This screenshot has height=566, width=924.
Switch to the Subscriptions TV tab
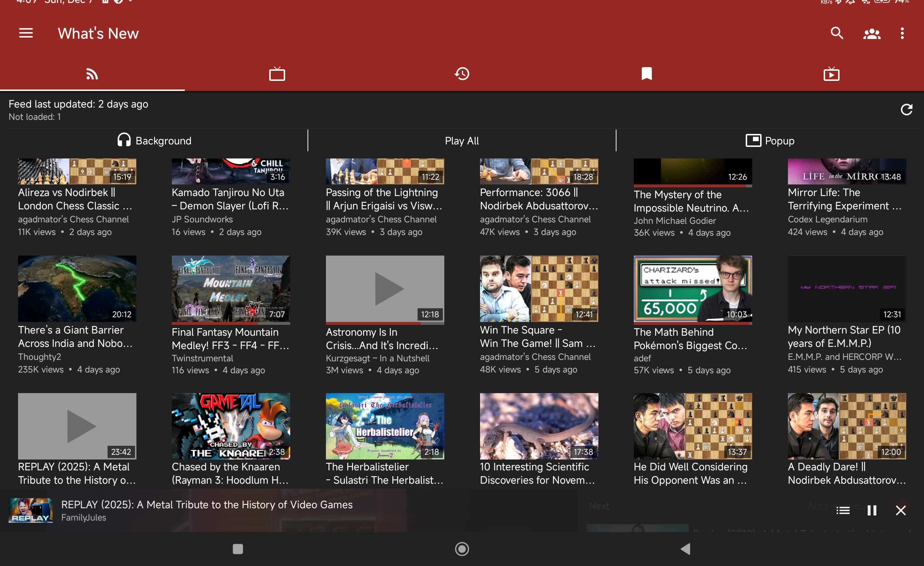pyautogui.click(x=277, y=74)
